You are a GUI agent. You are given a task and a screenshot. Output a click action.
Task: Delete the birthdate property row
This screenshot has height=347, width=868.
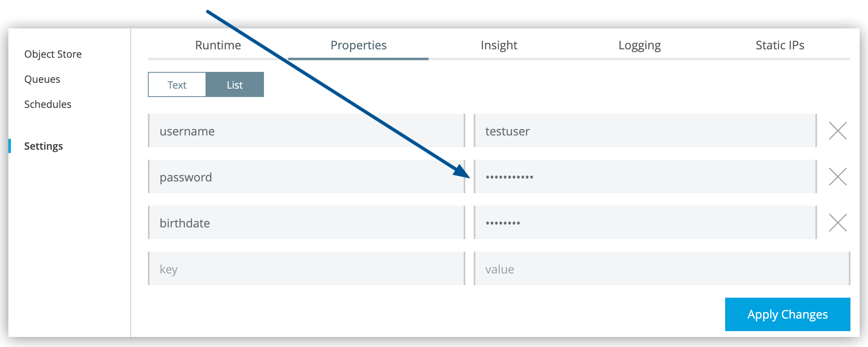pyautogui.click(x=838, y=223)
